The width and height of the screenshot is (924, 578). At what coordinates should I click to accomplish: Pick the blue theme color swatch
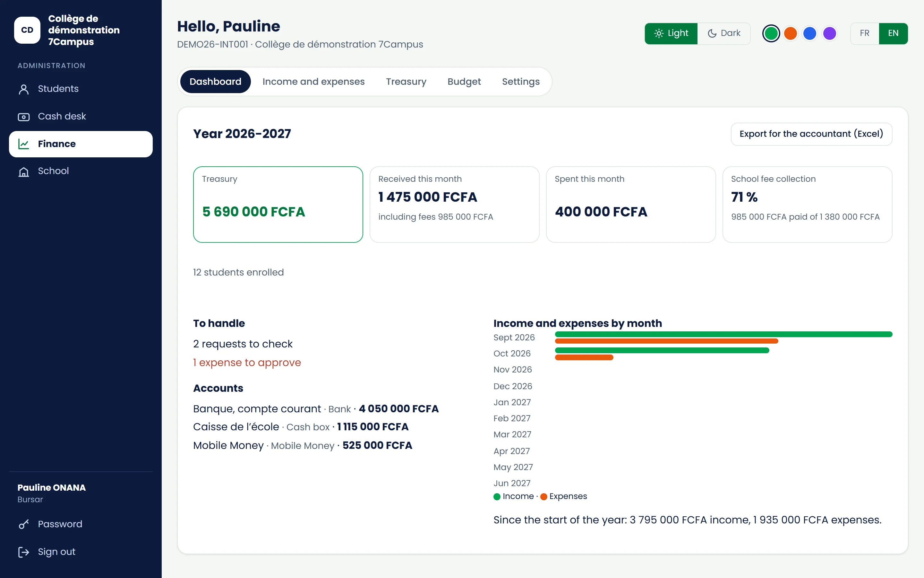click(810, 33)
